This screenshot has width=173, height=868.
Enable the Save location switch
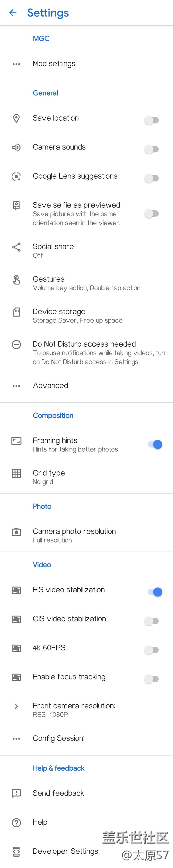152,120
